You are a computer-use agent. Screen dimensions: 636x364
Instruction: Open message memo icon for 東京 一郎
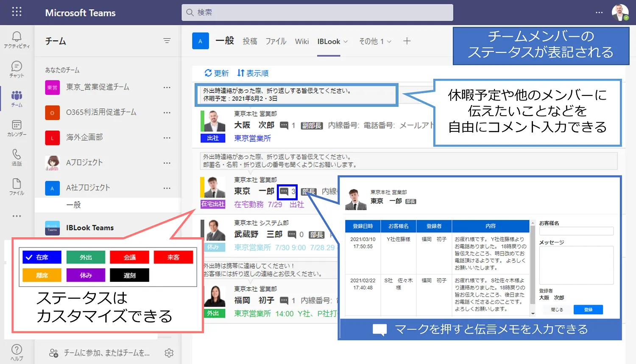[284, 192]
